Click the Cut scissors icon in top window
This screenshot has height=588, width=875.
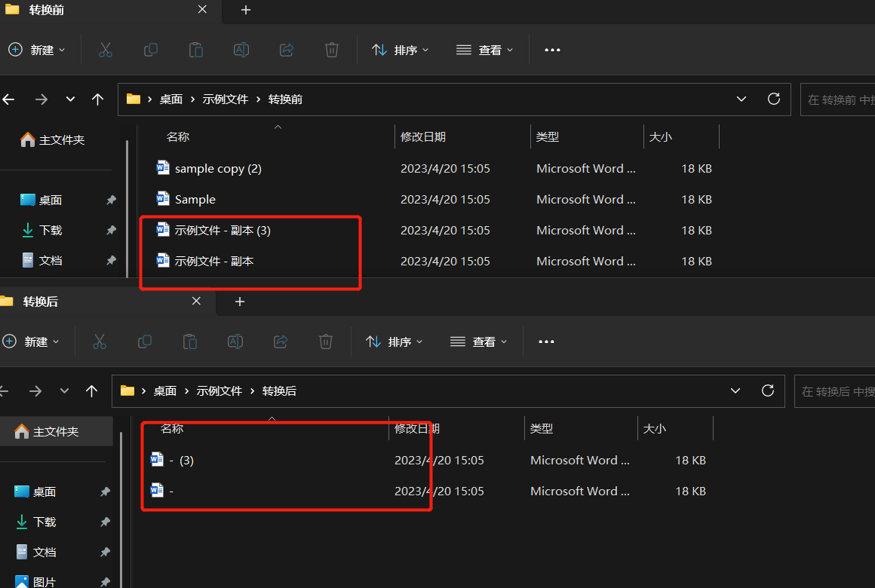point(106,50)
